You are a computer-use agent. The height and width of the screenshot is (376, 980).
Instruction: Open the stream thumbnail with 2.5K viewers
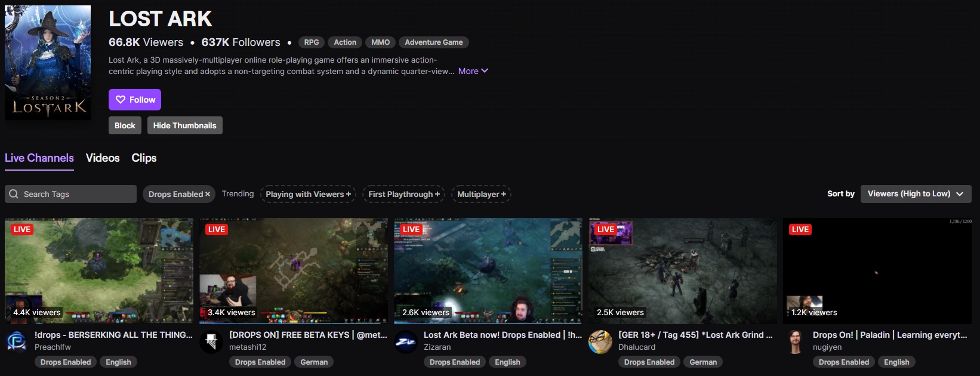(683, 271)
